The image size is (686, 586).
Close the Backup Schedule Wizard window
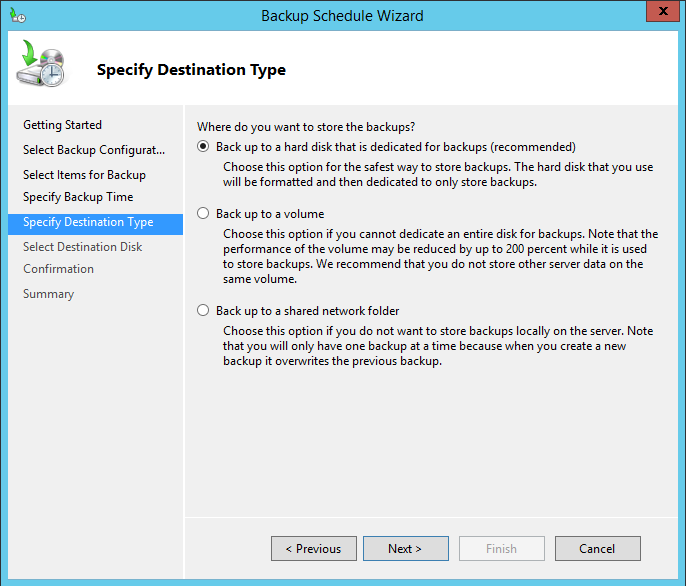pyautogui.click(x=662, y=11)
